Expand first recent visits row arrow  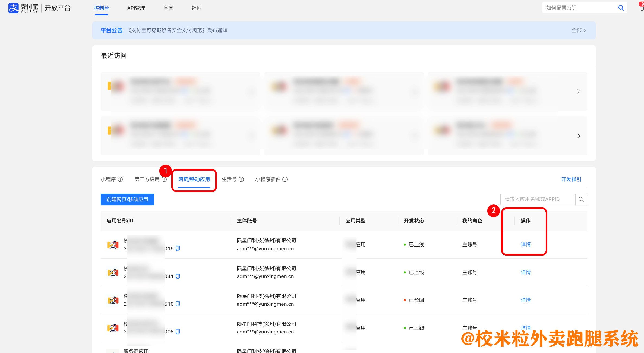pos(579,92)
